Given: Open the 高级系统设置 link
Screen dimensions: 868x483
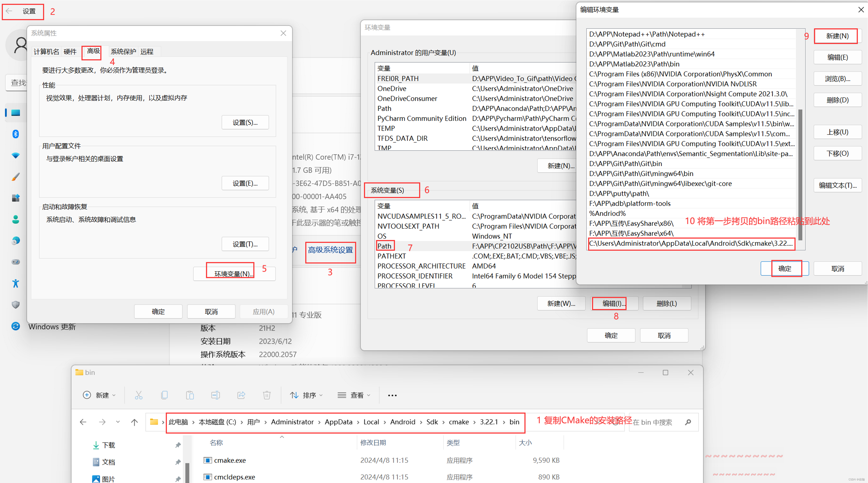Looking at the screenshot, I should (x=330, y=250).
